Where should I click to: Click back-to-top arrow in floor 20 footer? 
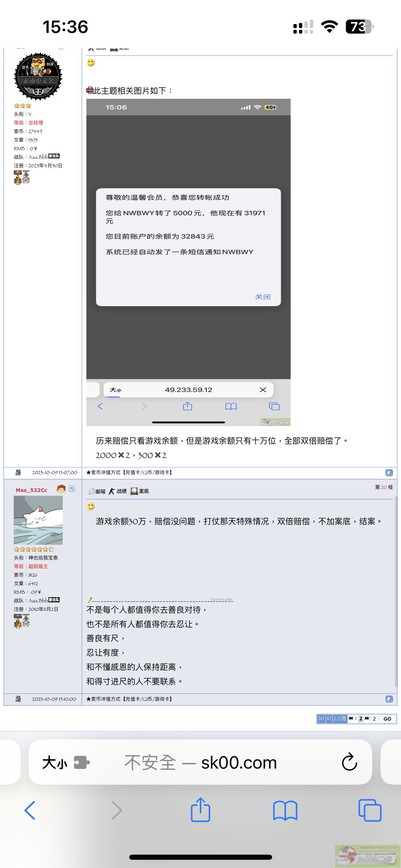pyautogui.click(x=389, y=699)
